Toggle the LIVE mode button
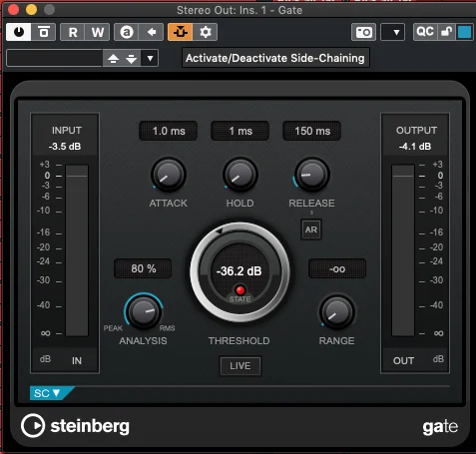The image size is (476, 454). click(240, 366)
